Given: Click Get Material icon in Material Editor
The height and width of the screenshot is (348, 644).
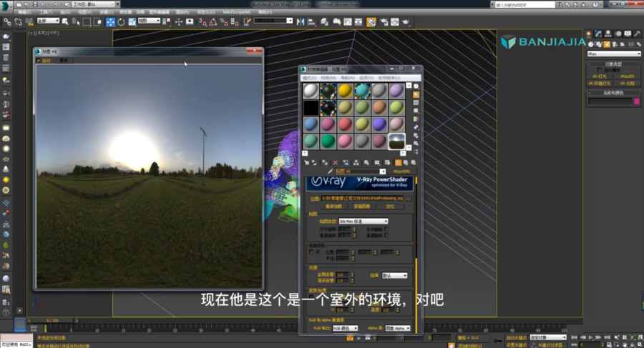Looking at the screenshot, I should coord(306,163).
